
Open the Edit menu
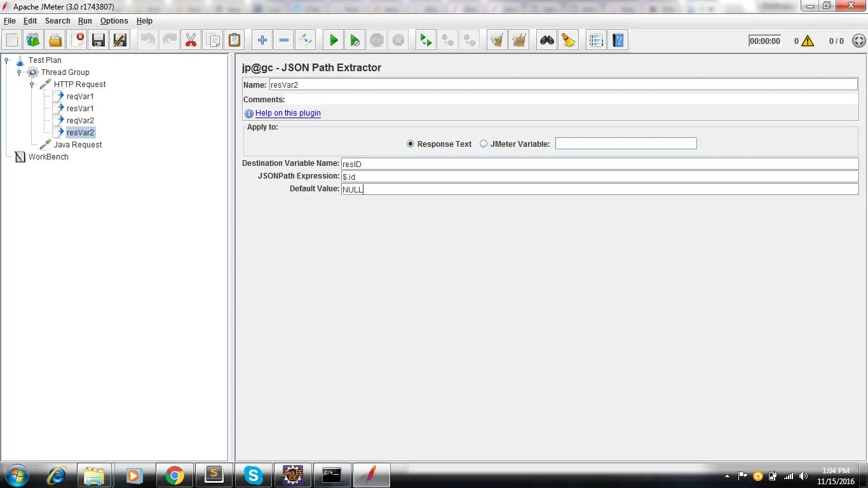pyautogui.click(x=30, y=21)
